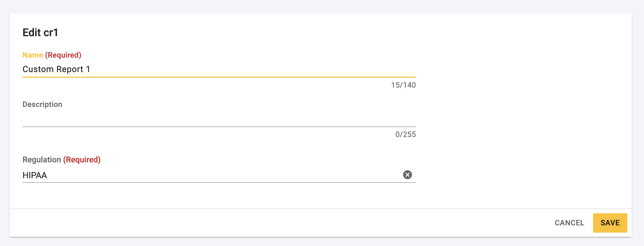Click the yellow underline of Name field
644x246 pixels.
219,77
